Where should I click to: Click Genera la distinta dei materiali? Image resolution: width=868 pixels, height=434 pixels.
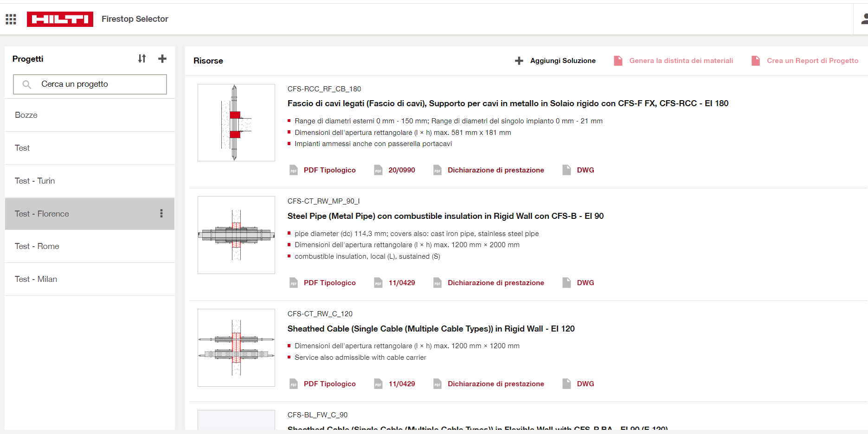point(681,61)
